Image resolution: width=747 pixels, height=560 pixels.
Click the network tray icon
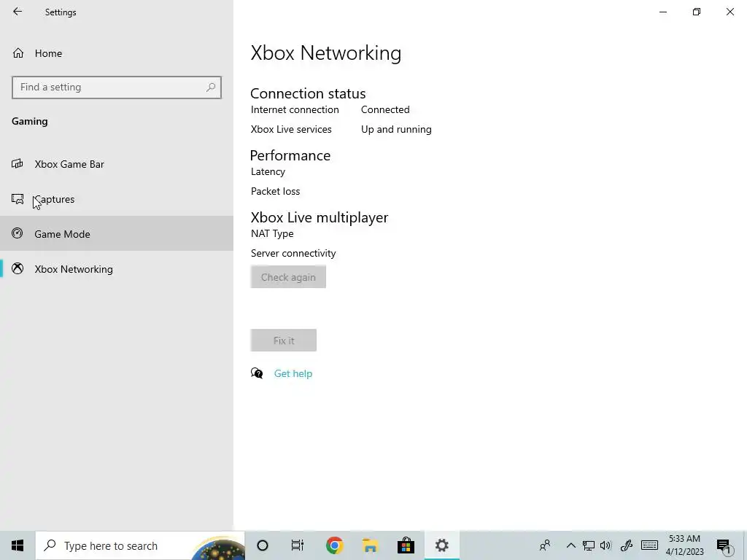(589, 545)
